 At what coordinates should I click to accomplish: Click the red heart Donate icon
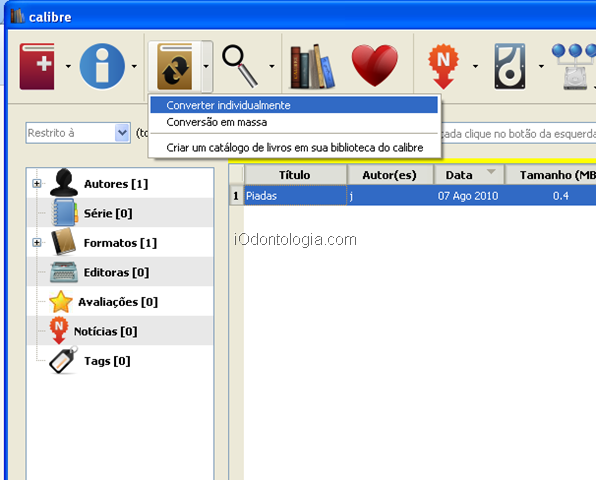click(375, 65)
